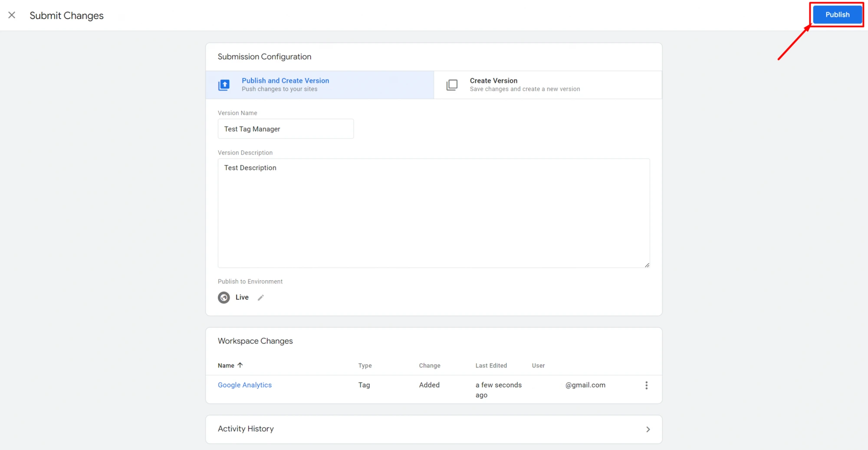Grab the Version Description resize handle
Viewport: 868px width, 450px height.
point(647,265)
